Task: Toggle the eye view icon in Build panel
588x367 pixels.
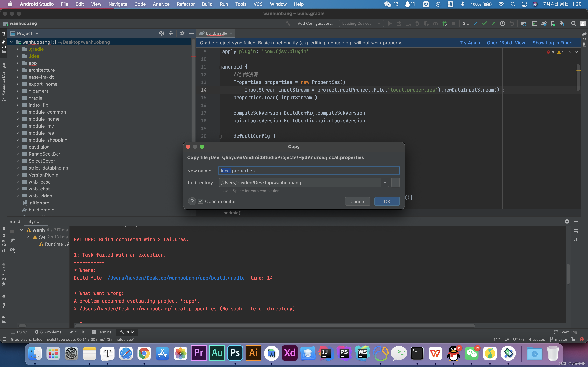Action: [x=12, y=250]
